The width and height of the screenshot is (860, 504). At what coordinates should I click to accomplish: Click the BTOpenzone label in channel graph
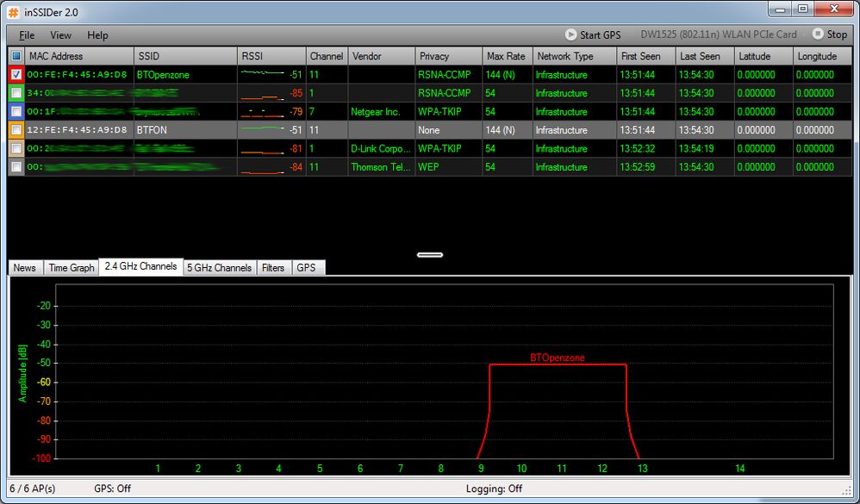[558, 358]
